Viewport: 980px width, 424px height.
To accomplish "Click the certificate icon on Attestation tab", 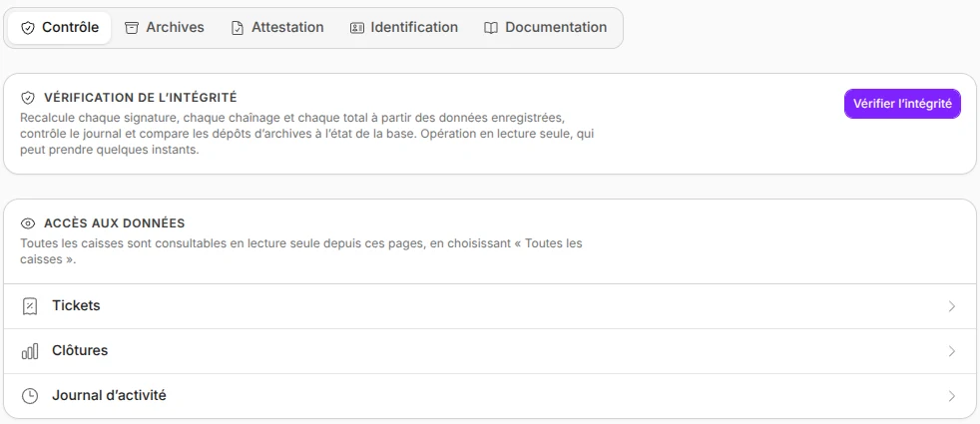I will (x=237, y=28).
